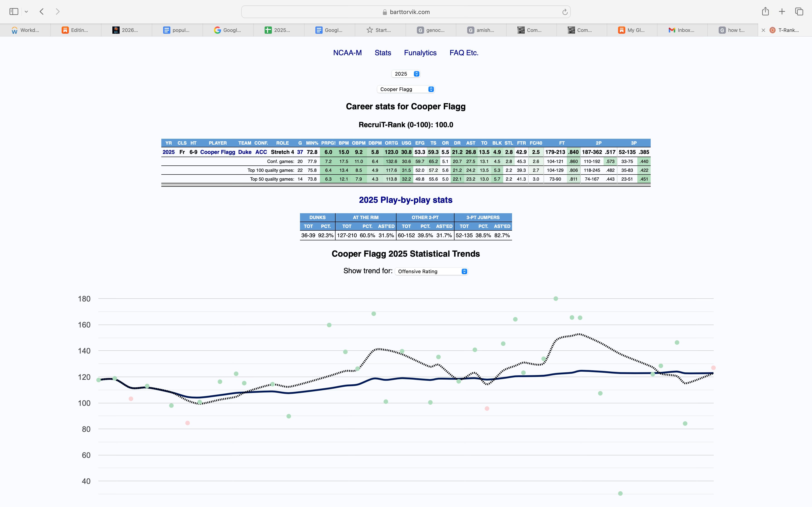Sort table by the ORTG column header
Screen dimensions: 812x507
[391, 143]
